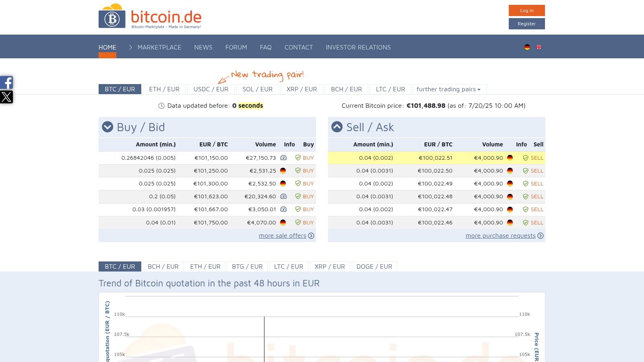Click the clock icon beside Data updated
This screenshot has height=362, width=644.
pos(161,106)
